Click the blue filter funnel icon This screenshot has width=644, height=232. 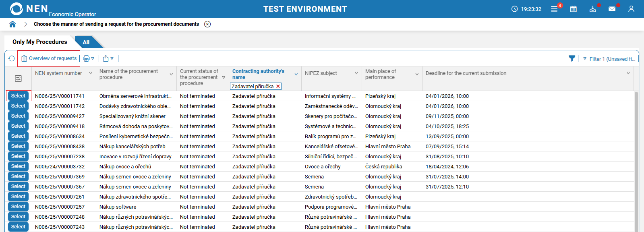(x=572, y=59)
